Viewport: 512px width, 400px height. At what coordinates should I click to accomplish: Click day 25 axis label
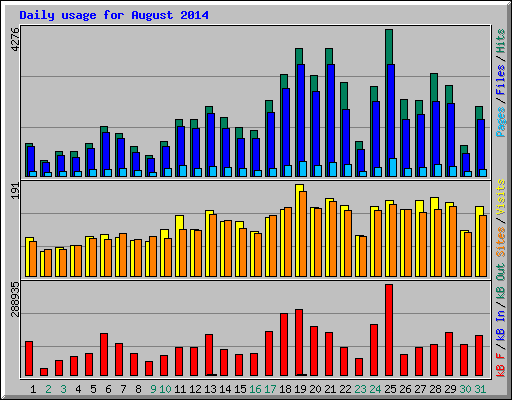tap(390, 389)
